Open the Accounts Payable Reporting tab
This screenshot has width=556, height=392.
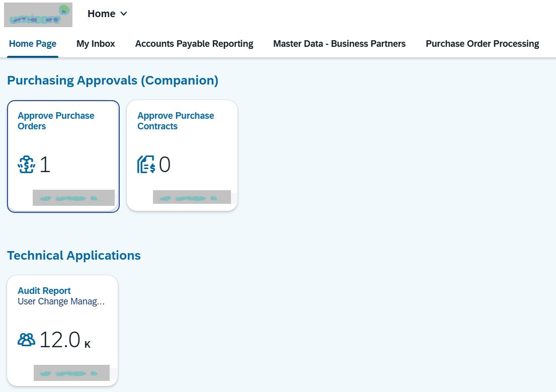tap(194, 44)
